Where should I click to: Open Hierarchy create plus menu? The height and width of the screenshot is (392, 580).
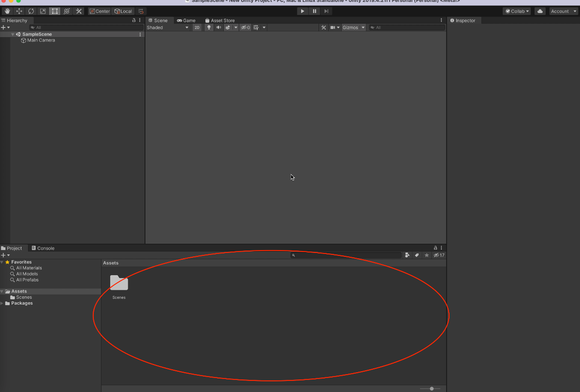(x=5, y=28)
